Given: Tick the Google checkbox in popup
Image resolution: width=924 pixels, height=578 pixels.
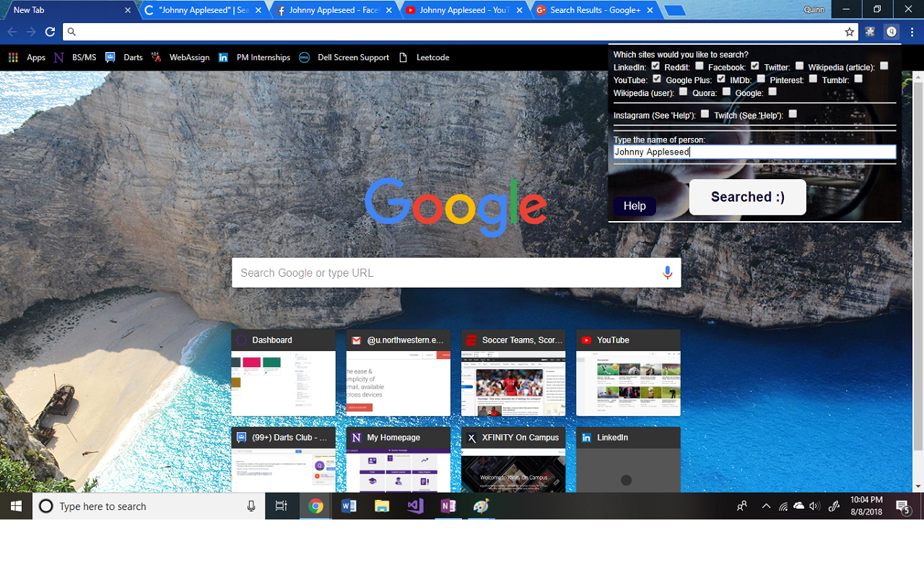Looking at the screenshot, I should pyautogui.click(x=772, y=92).
